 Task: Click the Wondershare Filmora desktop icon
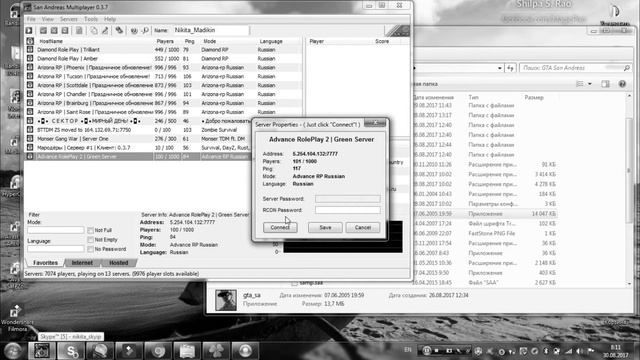[x=16, y=318]
